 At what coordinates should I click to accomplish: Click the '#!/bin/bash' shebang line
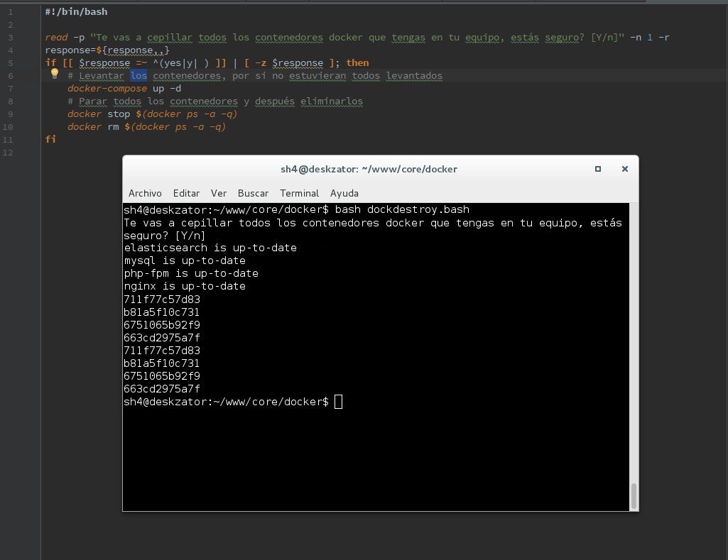point(76,11)
